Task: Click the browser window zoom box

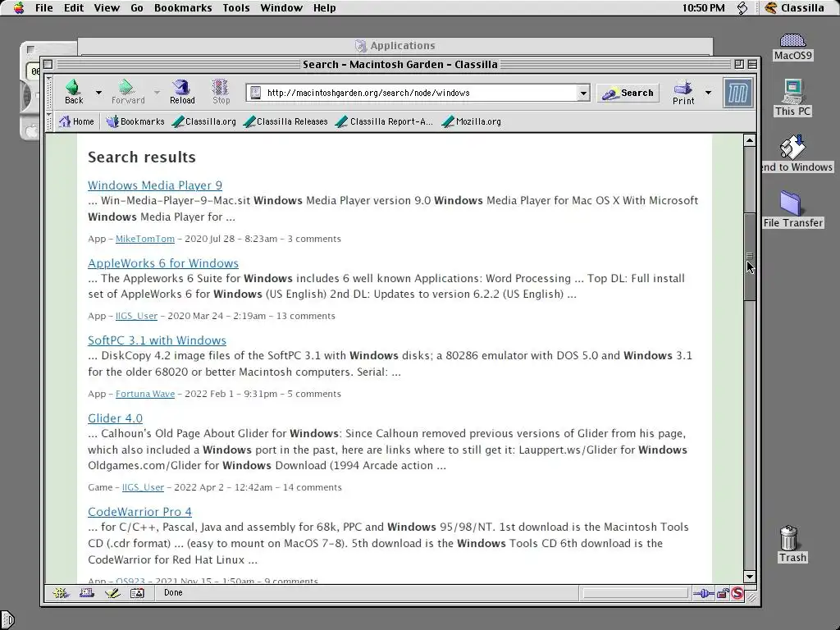Action: 739,64
